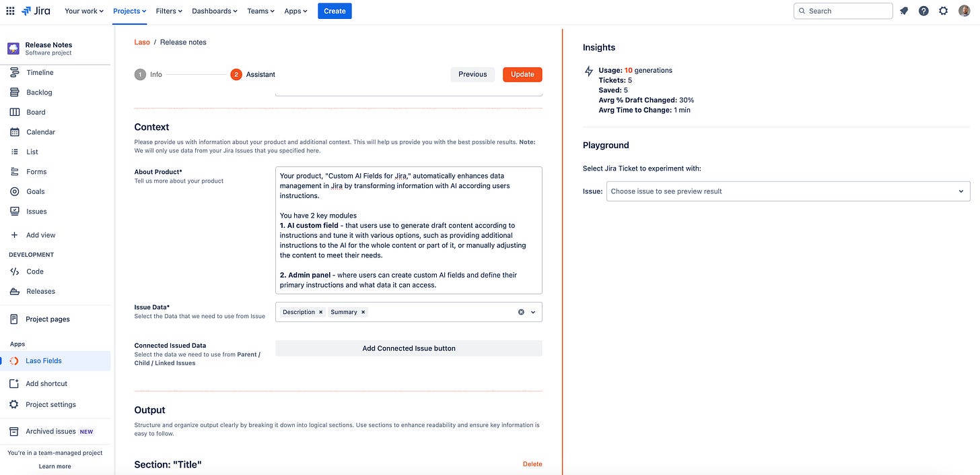
Task: Click the Laso breadcrumb link
Action: (x=142, y=42)
